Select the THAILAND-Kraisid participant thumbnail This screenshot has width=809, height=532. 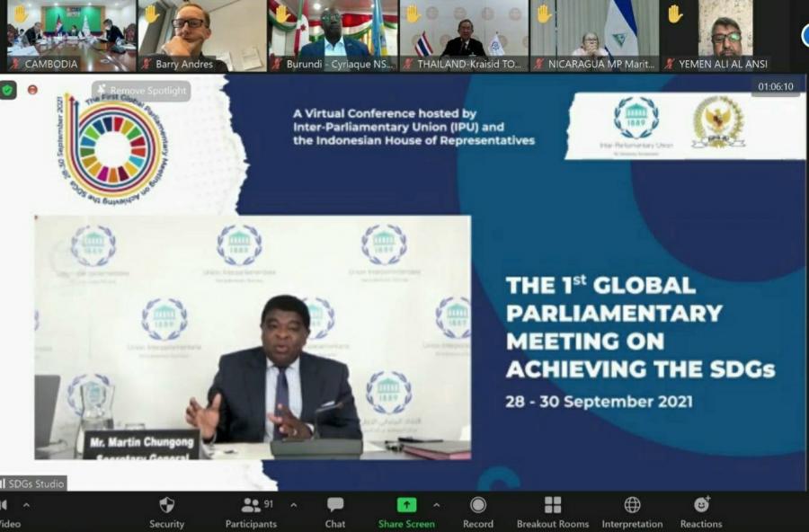[463, 36]
